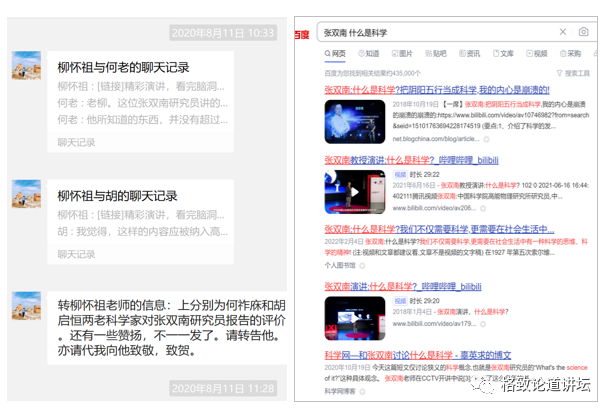The image size is (610, 411).
Task: Click the 个人图书馆 source label
Action: 340,265
